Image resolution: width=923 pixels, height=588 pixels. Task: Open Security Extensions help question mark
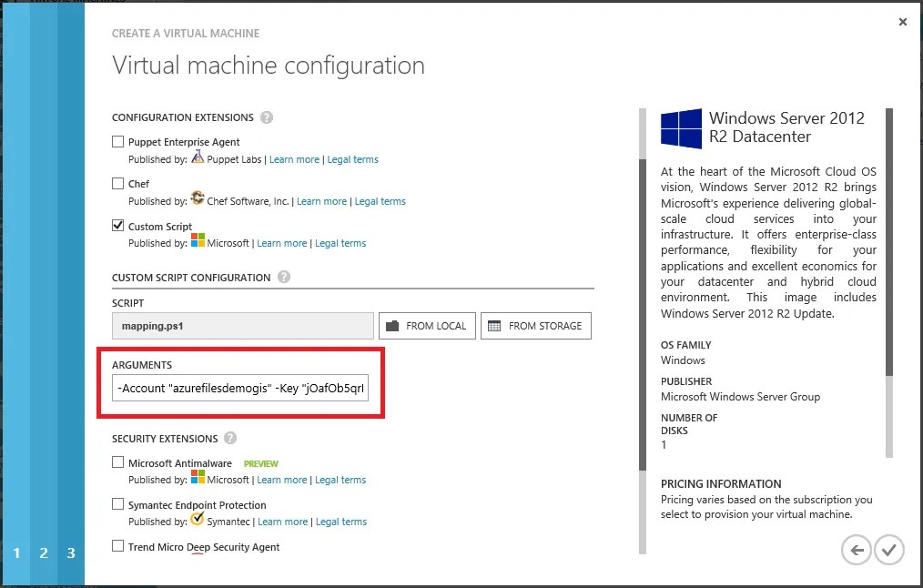point(230,438)
